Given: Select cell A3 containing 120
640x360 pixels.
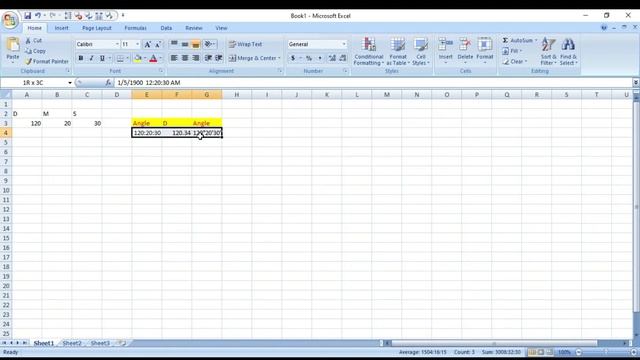Looking at the screenshot, I should (x=27, y=123).
